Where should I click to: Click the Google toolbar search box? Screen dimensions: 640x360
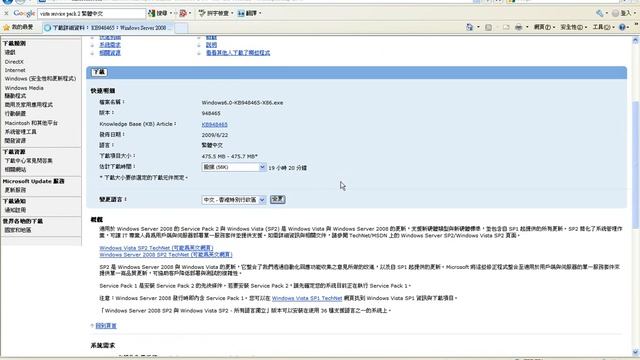91,13
